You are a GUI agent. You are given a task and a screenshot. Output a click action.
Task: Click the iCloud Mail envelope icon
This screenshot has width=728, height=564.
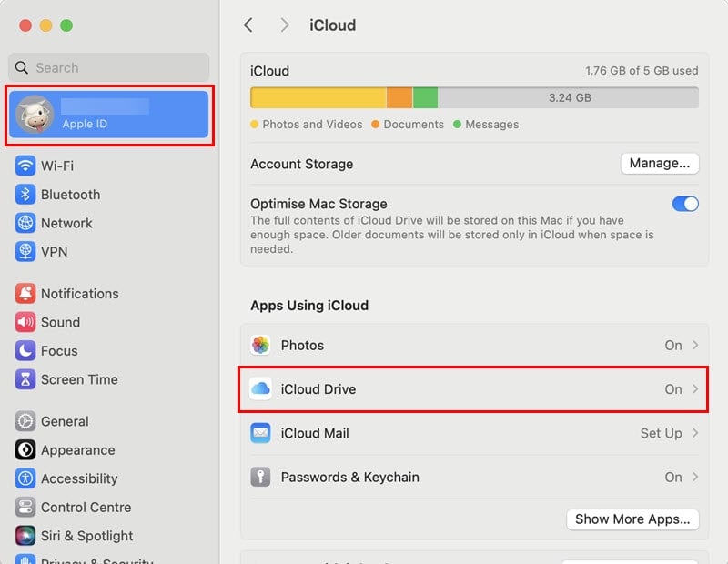(261, 433)
